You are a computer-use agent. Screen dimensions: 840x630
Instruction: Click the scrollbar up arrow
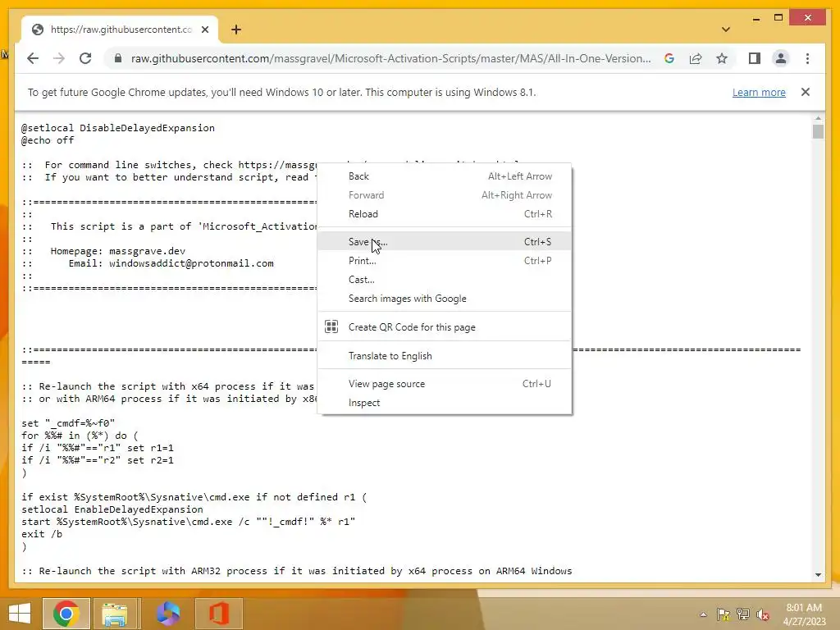pyautogui.click(x=818, y=118)
